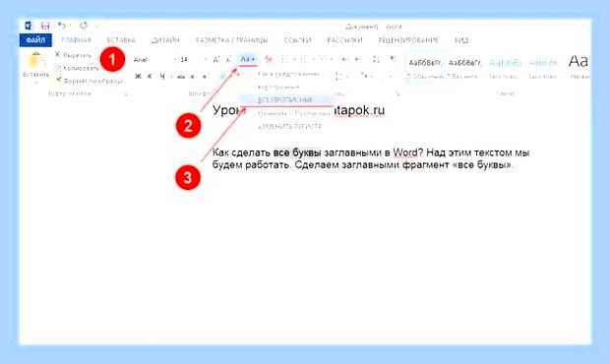Click Формат по образцу (format painter)
Screen dimensions: 610x364
[90, 81]
